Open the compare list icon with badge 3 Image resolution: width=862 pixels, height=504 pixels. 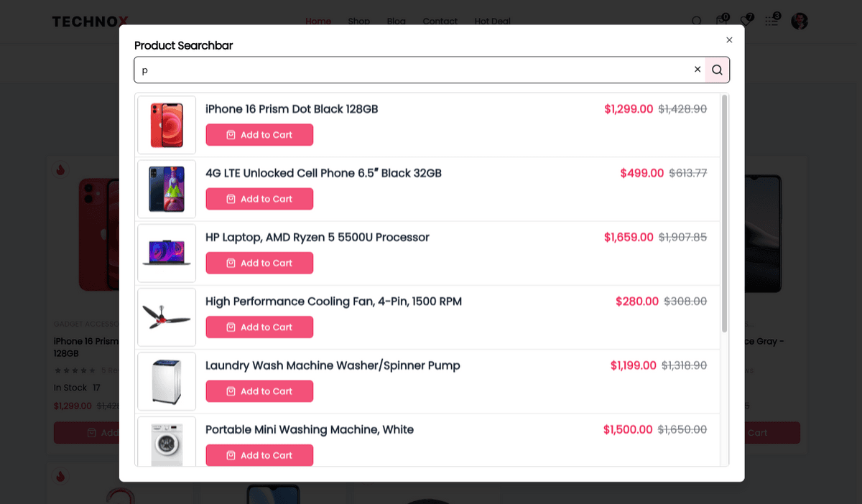coord(772,21)
